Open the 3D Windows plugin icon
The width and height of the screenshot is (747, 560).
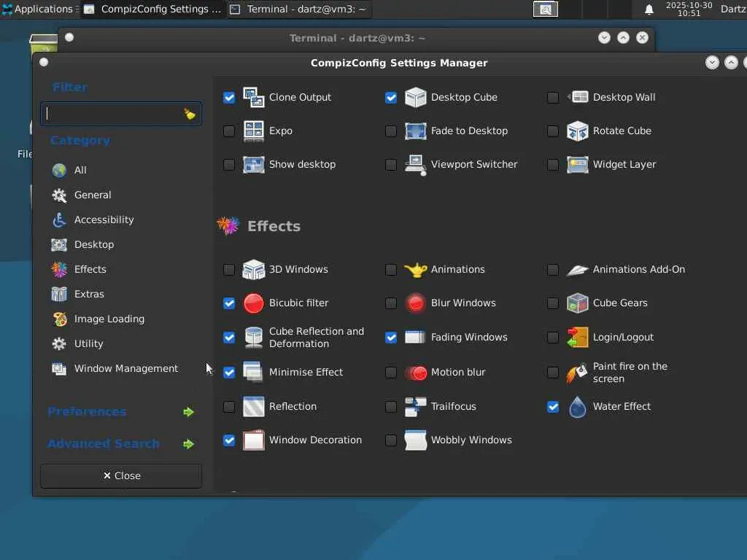[253, 269]
